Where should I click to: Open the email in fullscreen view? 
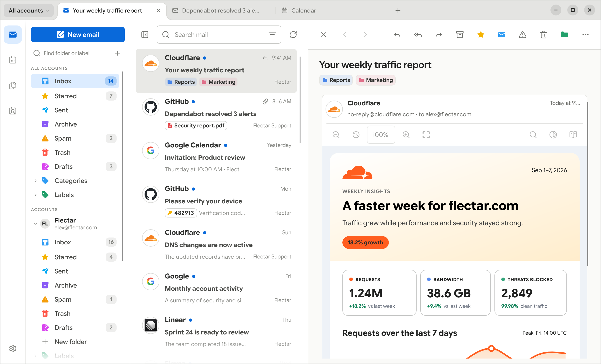[x=426, y=135]
